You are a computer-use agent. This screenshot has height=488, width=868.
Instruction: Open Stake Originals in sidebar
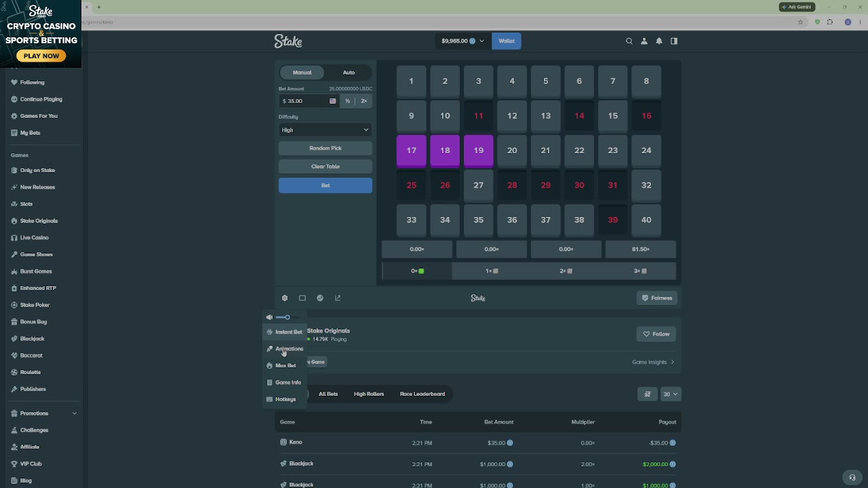click(x=39, y=221)
